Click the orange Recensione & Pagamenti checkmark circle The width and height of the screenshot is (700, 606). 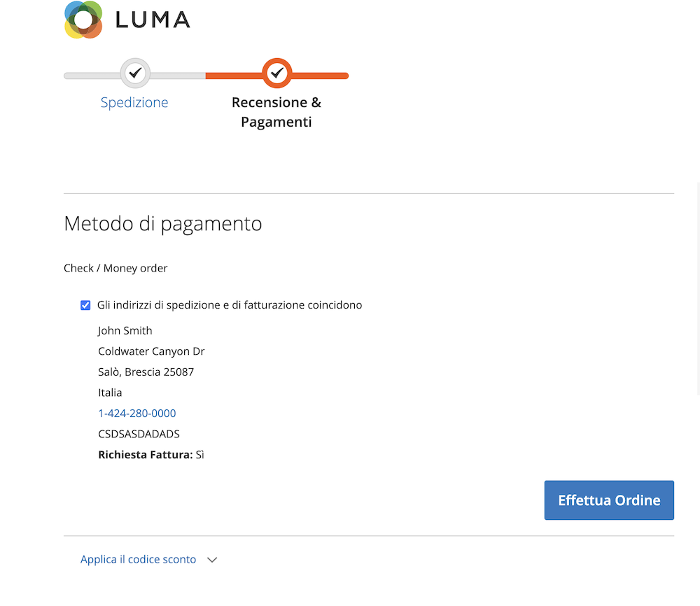276,73
